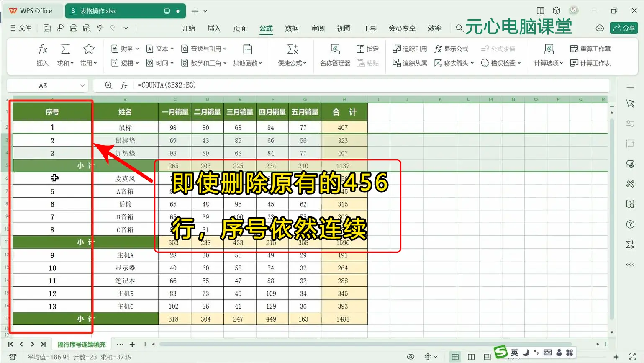
Task: Click the Insert Function fx icon
Action: click(x=42, y=49)
